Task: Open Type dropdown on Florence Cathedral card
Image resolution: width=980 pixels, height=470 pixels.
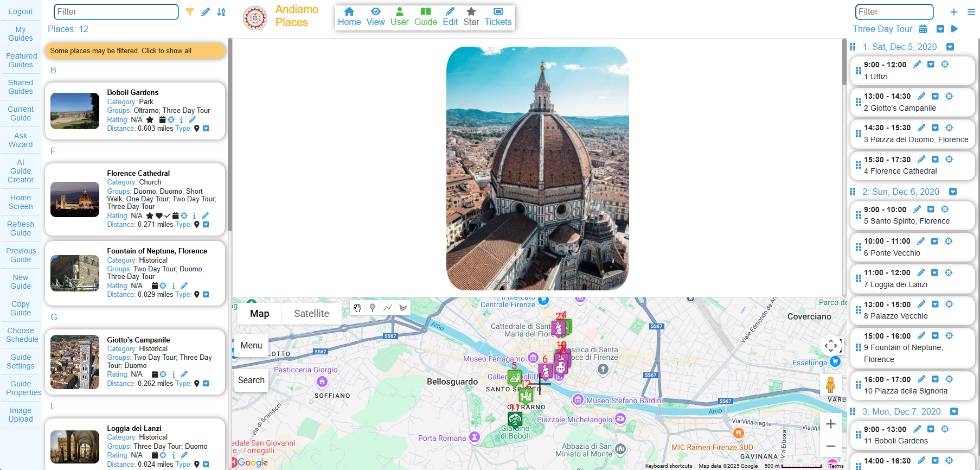Action: coord(206,225)
